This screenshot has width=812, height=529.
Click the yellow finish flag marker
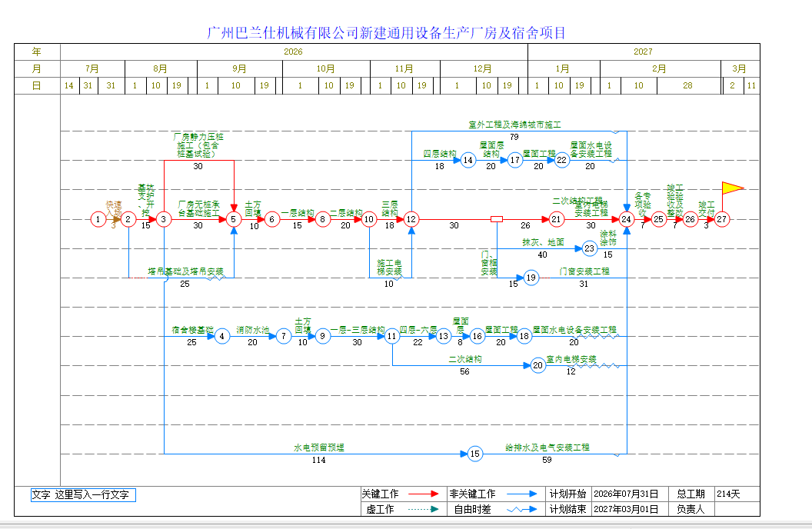click(x=733, y=188)
